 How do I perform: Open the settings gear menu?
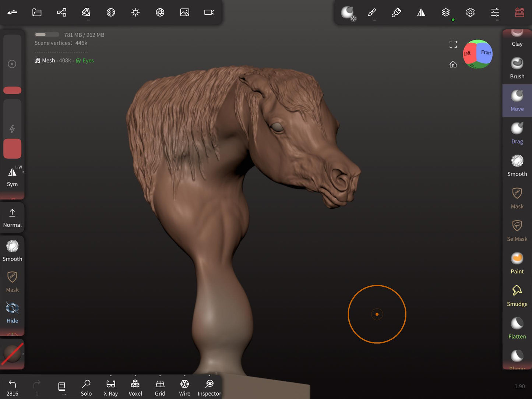click(470, 13)
